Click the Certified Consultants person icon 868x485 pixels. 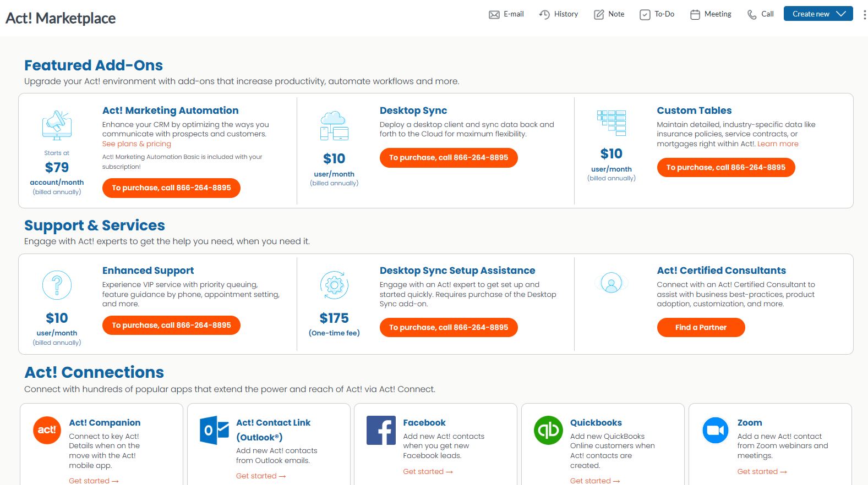point(611,283)
